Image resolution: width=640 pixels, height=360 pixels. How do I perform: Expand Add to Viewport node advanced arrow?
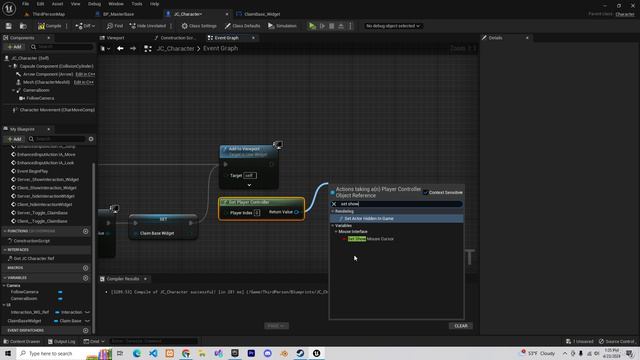[x=249, y=185]
